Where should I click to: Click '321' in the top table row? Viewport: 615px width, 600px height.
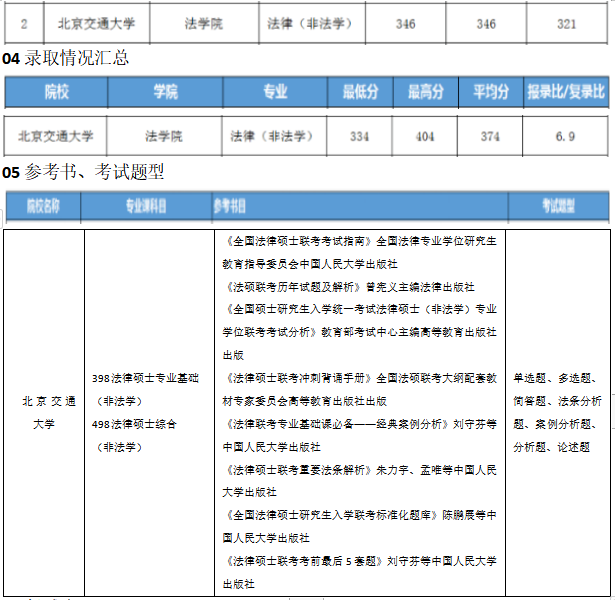[x=566, y=24]
